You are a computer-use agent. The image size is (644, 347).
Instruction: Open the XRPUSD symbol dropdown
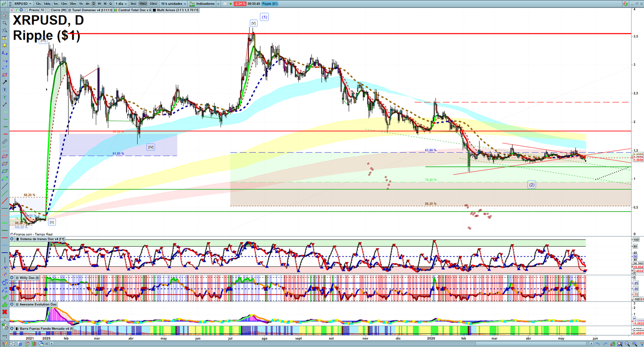coord(22,4)
